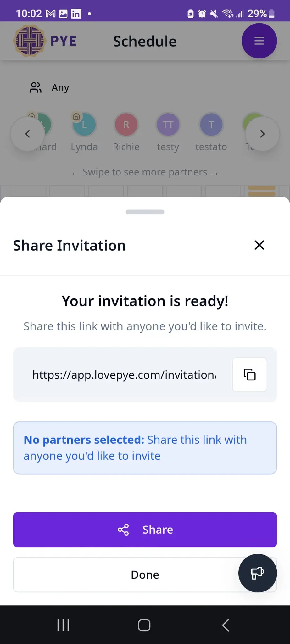Tap the share icon on Share button

123,530
